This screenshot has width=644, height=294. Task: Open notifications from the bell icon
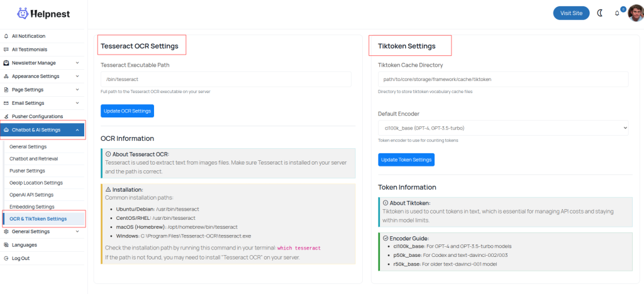(x=617, y=13)
